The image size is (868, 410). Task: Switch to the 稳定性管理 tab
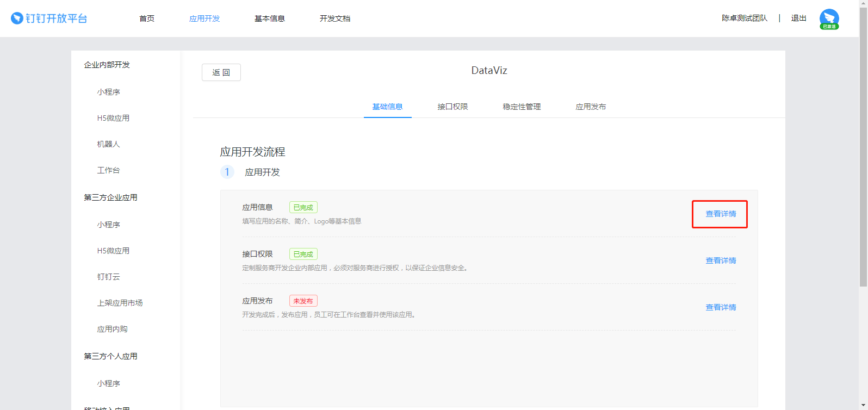(522, 107)
